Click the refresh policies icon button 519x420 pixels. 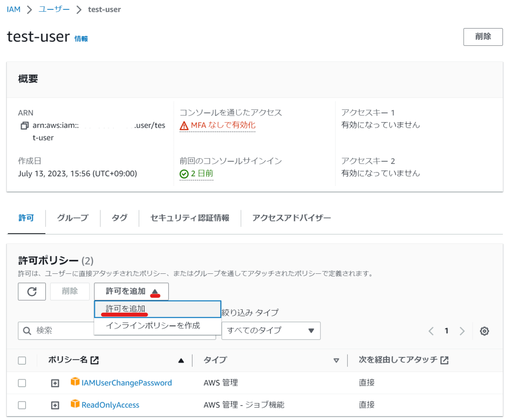pyautogui.click(x=32, y=292)
